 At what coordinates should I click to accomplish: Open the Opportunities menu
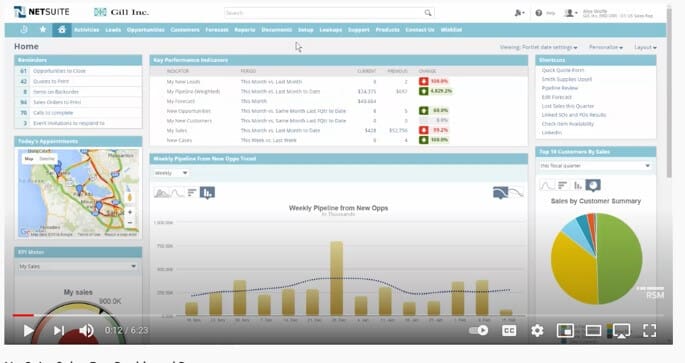[x=145, y=30]
